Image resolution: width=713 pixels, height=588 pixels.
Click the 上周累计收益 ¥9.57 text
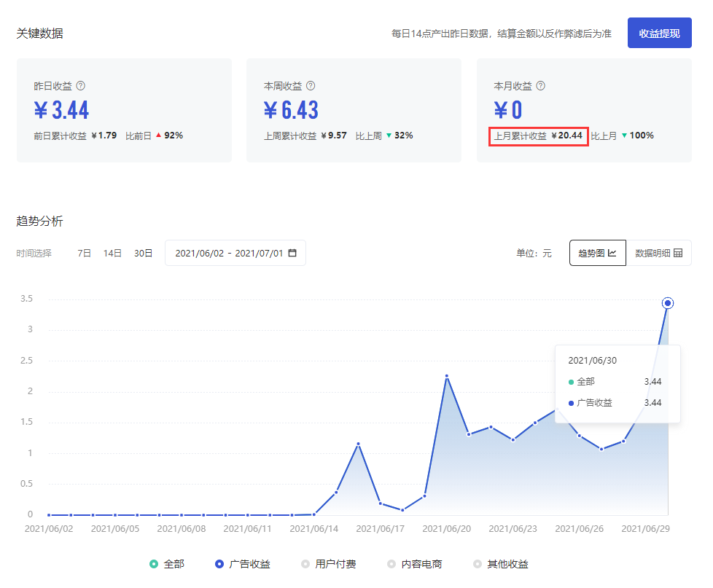point(305,136)
